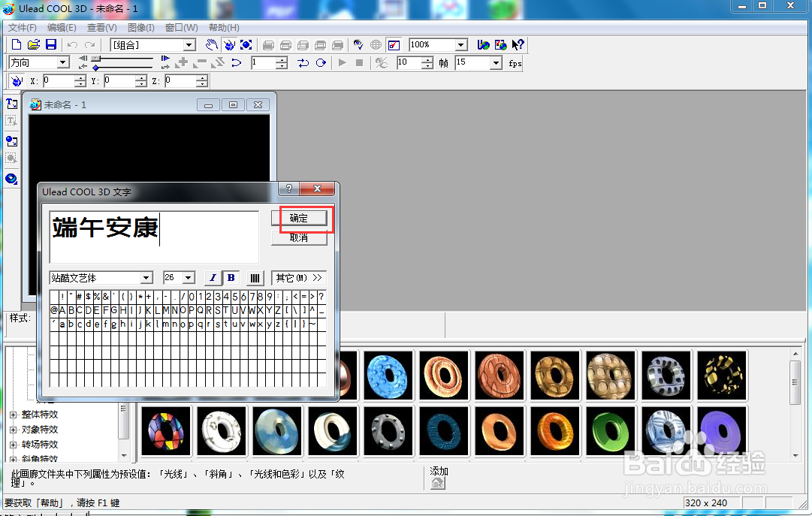Click the X coordinate input field
The width and height of the screenshot is (812, 516).
pyautogui.click(x=59, y=81)
